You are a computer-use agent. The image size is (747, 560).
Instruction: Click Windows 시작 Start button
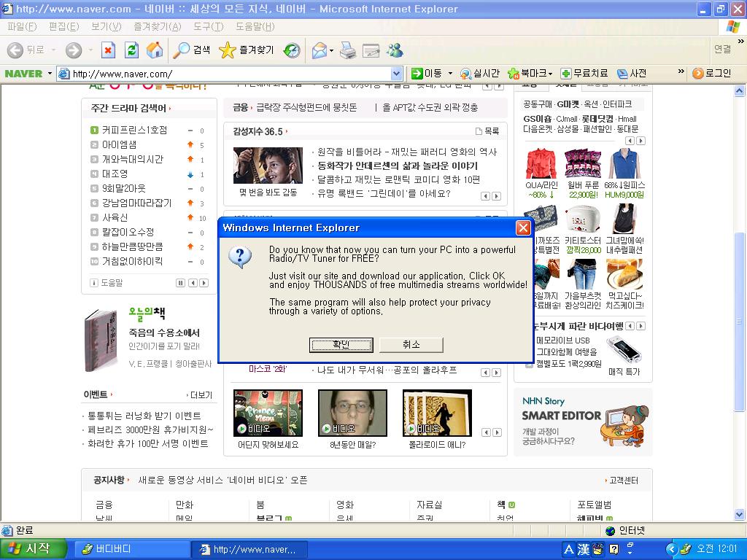pyautogui.click(x=32, y=549)
